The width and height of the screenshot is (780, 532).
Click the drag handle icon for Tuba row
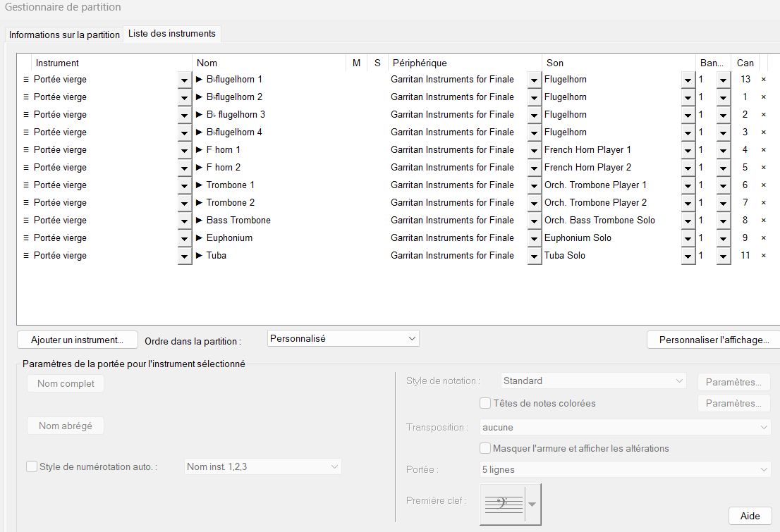pyautogui.click(x=26, y=256)
